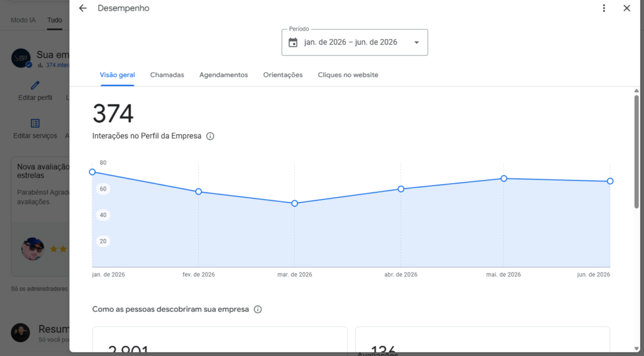Click the Interações no Perfil da Empresa label
Viewport: 644px width, 356px height.
click(x=147, y=136)
